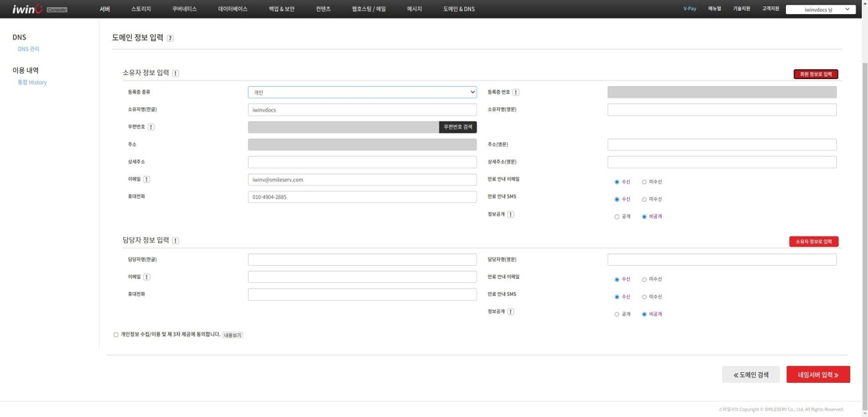Click the contact person 휴대전화 input field
868x417 pixels.
coord(362,295)
